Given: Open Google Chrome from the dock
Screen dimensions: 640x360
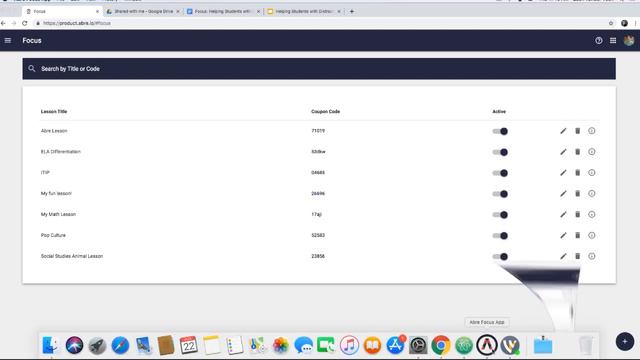Looking at the screenshot, I should pyautogui.click(x=441, y=345).
